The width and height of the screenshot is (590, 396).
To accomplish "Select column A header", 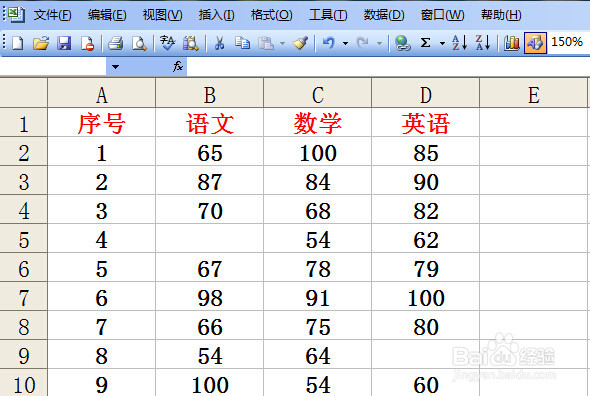I will (x=102, y=93).
